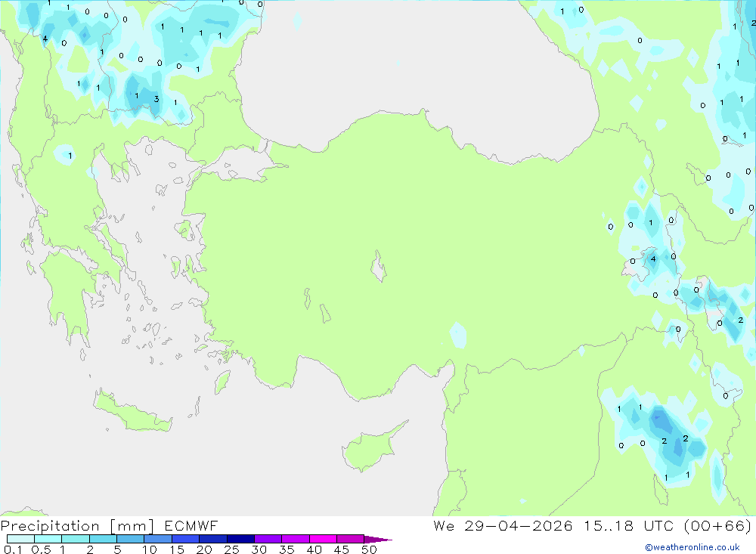The height and width of the screenshot is (554, 756).
Task: Click the legend label '35'
Action: pyautogui.click(x=287, y=549)
